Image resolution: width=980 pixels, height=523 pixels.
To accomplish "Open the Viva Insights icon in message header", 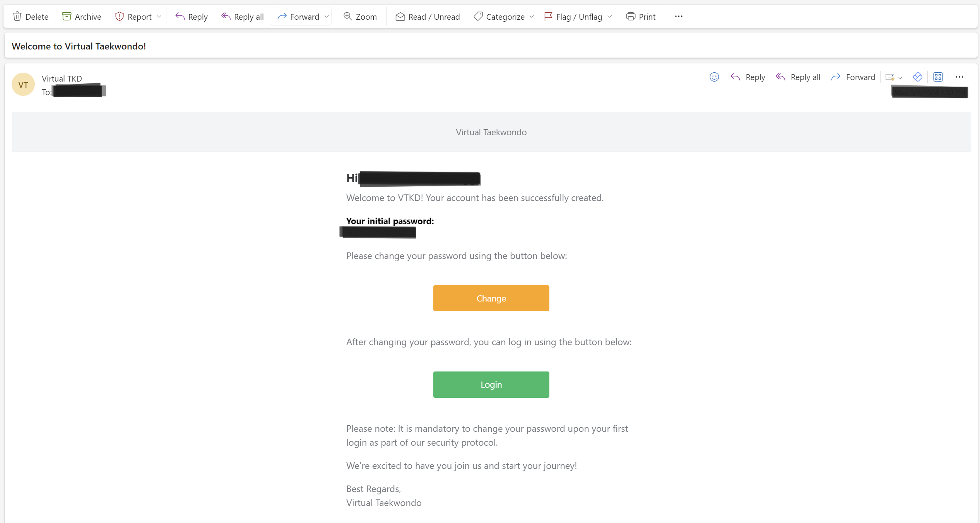I will pos(917,77).
